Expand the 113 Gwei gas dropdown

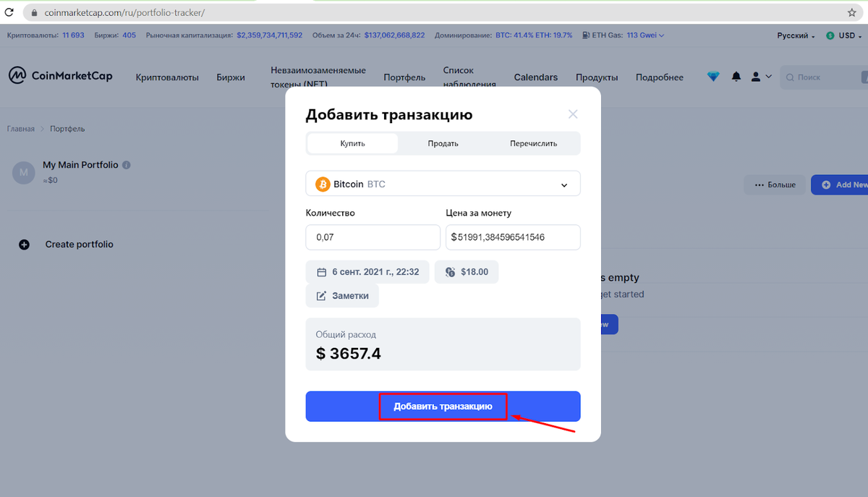[x=645, y=35]
